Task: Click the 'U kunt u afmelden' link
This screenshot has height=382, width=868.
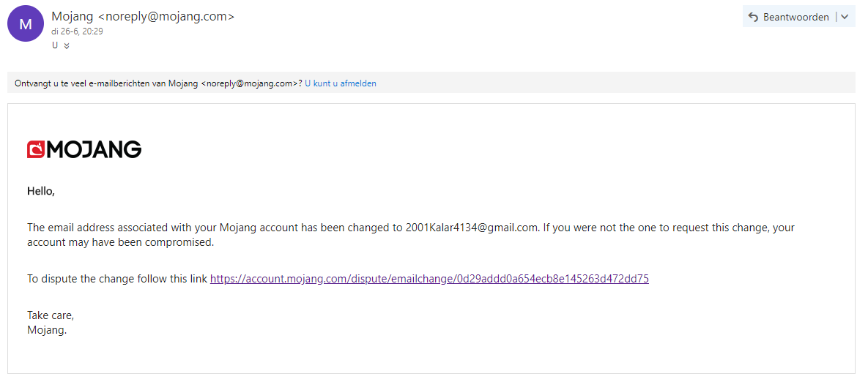Action: (341, 83)
